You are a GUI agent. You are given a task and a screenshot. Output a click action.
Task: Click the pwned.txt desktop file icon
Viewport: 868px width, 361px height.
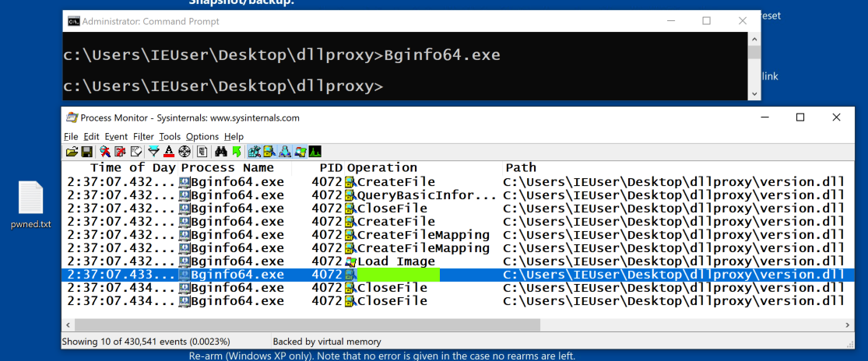30,198
